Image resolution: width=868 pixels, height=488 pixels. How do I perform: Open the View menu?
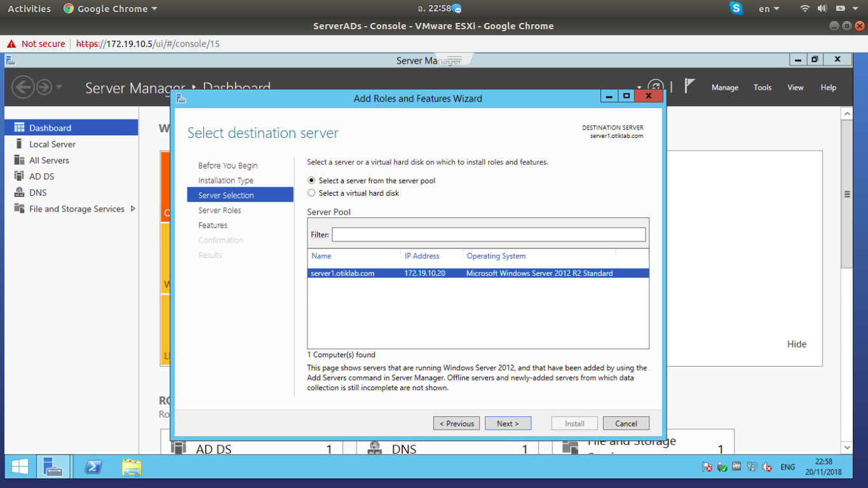tap(796, 88)
